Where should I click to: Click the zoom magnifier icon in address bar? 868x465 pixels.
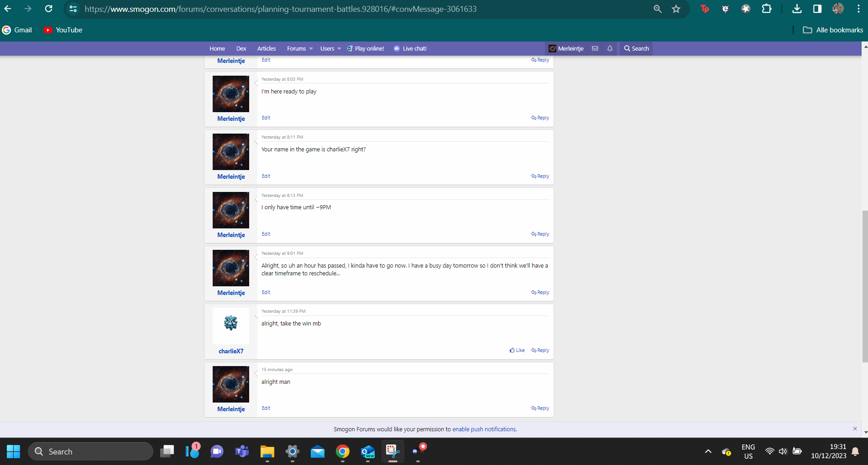click(657, 9)
